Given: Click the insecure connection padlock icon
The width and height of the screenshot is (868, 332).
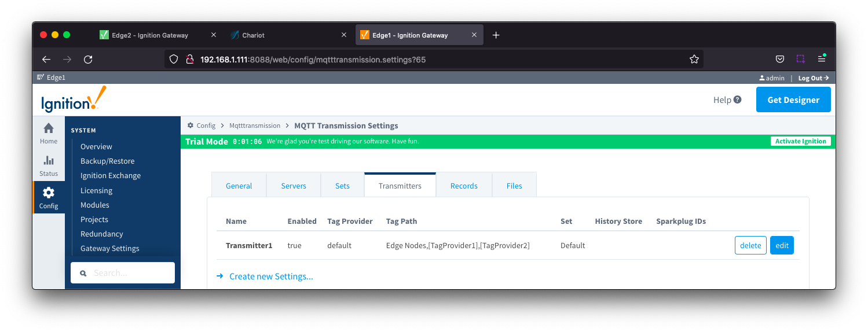Looking at the screenshot, I should click(x=189, y=59).
